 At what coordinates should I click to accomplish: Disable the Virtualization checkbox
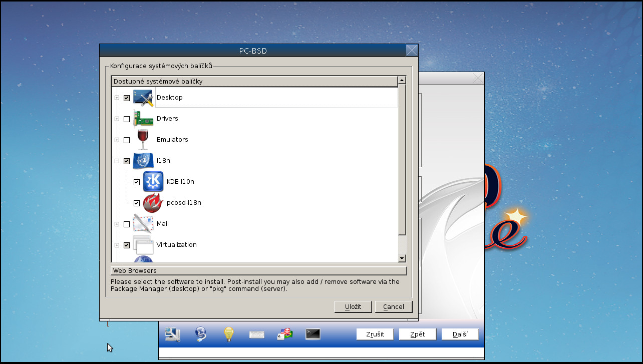[x=126, y=245]
